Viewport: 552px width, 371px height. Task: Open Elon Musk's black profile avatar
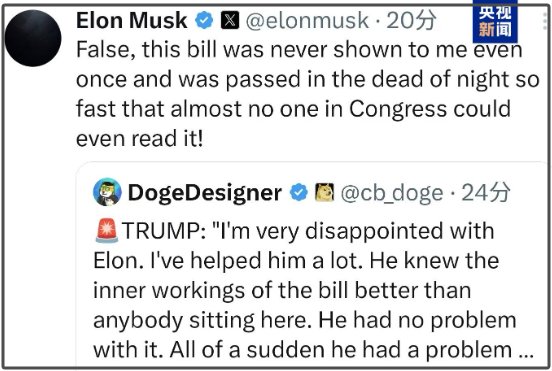click(x=33, y=38)
